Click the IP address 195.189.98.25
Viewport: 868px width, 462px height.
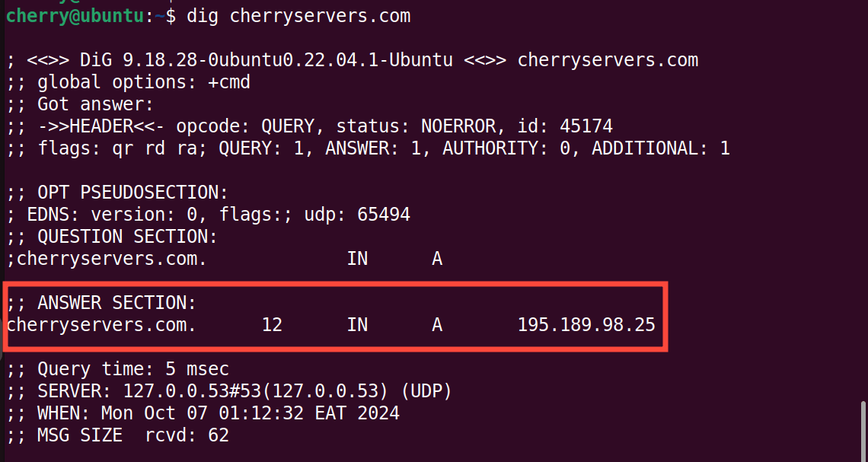(586, 325)
